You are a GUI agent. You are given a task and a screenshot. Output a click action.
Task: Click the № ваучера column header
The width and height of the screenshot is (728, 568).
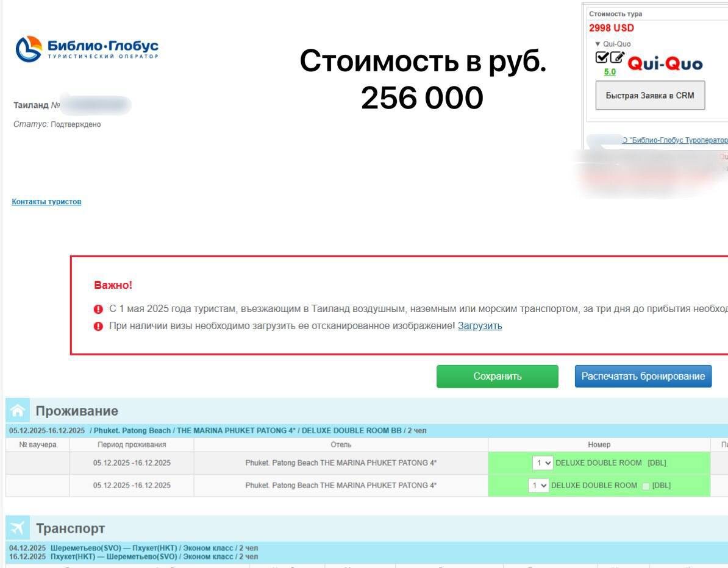38,444
